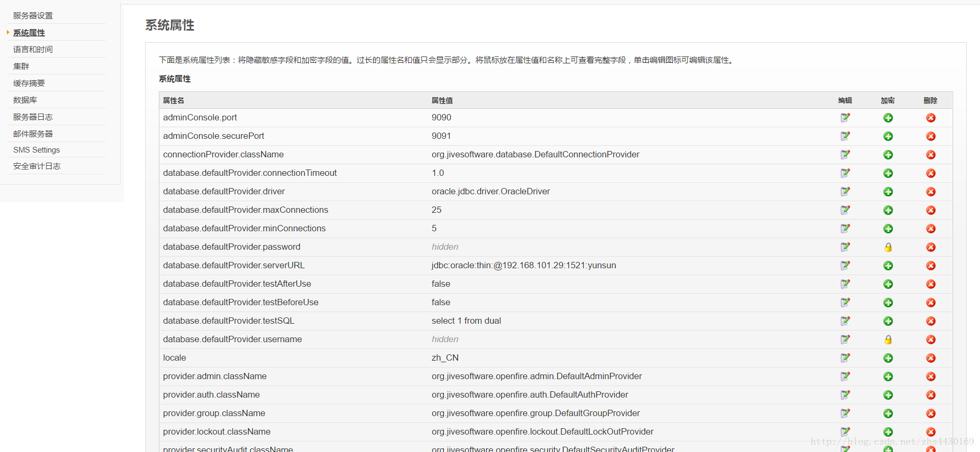This screenshot has height=452, width=980.
Task: Click the oracle.jdbc.driver.OracleDriver value
Action: [x=491, y=192]
